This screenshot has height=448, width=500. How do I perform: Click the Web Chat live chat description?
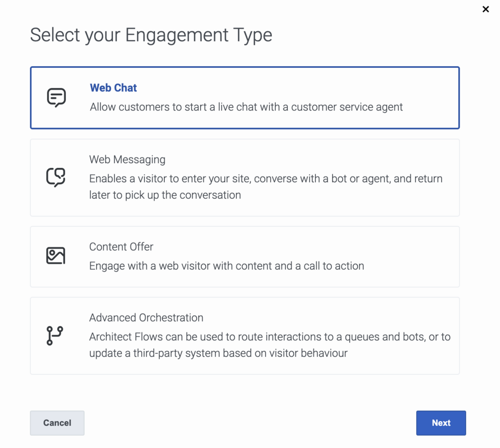coord(246,107)
